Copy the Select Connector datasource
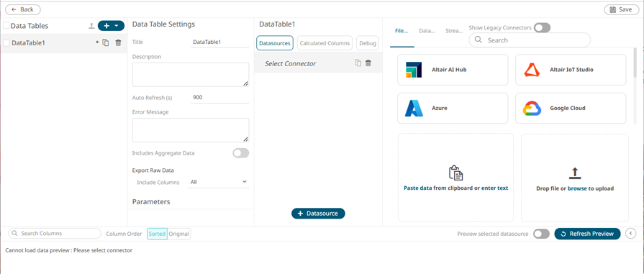This screenshot has width=644, height=274. pyautogui.click(x=358, y=63)
